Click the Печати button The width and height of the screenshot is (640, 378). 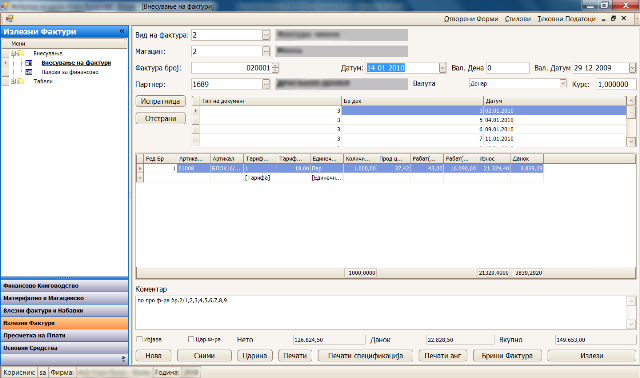click(295, 356)
